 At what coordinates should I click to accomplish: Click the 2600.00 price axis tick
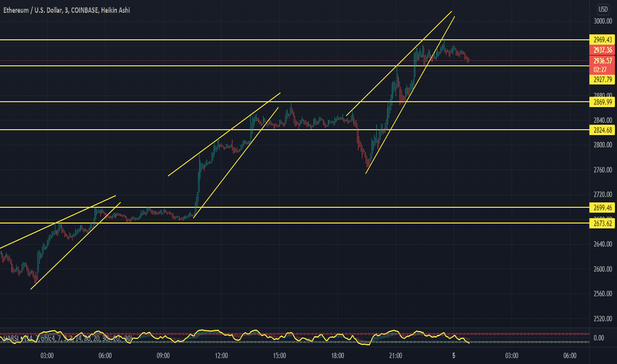pyautogui.click(x=602, y=269)
